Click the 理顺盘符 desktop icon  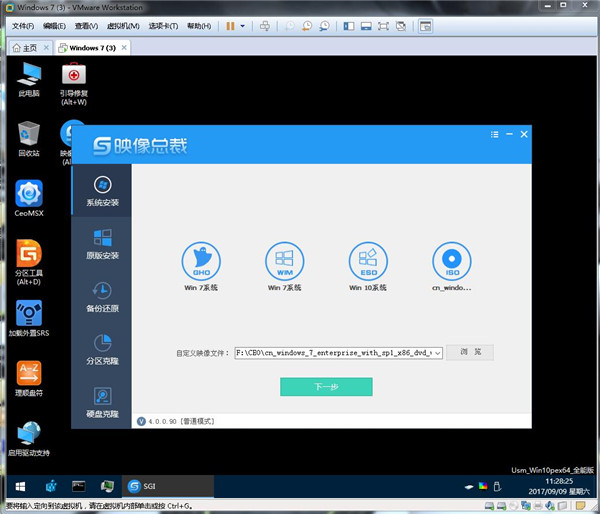pyautogui.click(x=29, y=379)
